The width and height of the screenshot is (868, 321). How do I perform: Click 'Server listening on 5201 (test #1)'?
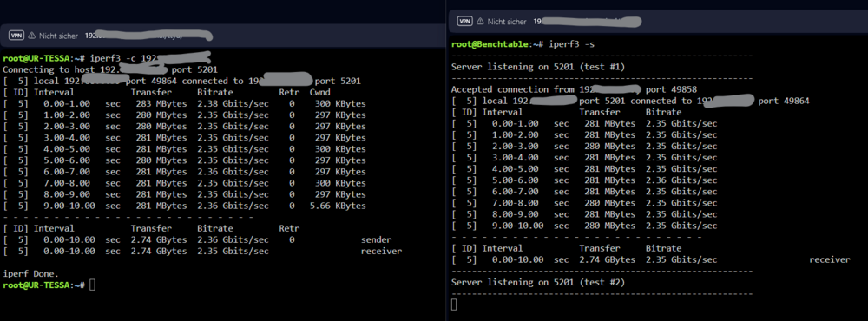538,67
